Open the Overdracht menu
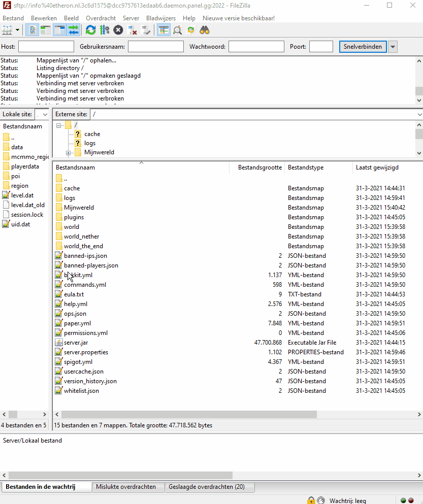 (101, 18)
